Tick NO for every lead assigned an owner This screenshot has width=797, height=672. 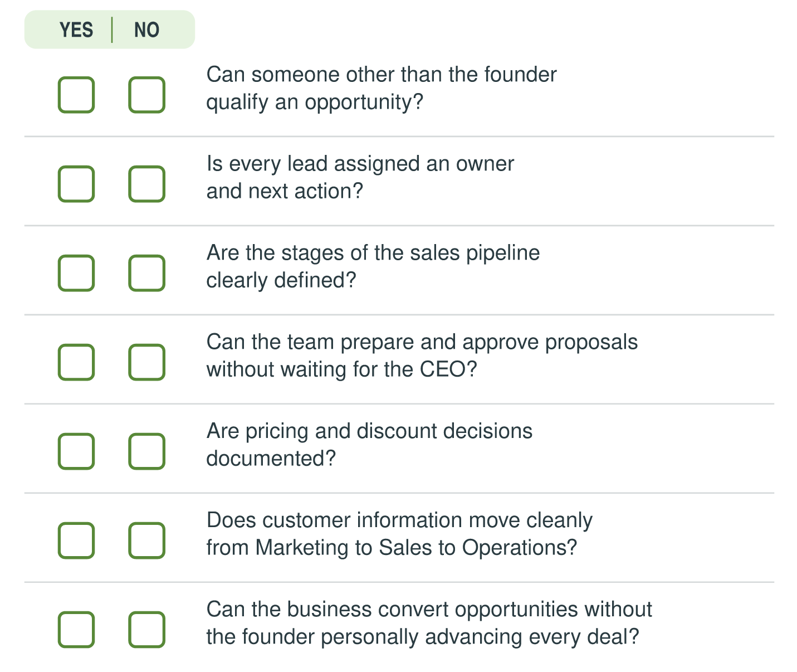click(146, 184)
